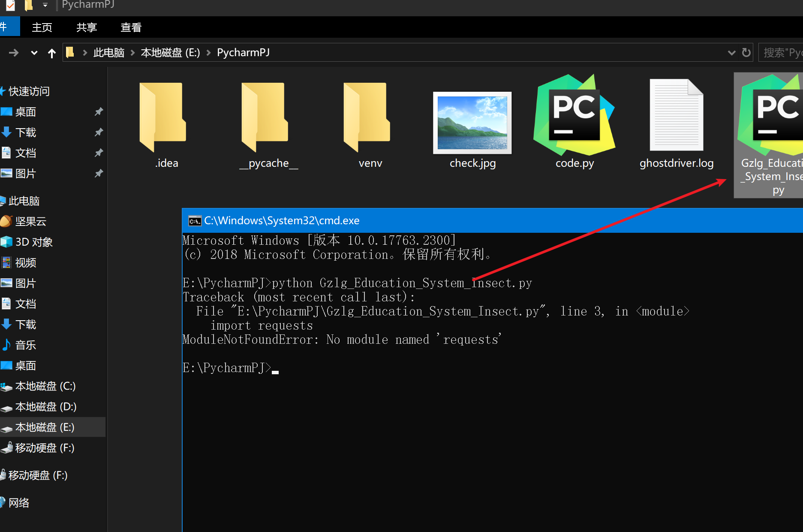Open 本地磁盘 (C:) in navigation pane
Viewport: 803px width, 532px height.
[45, 386]
